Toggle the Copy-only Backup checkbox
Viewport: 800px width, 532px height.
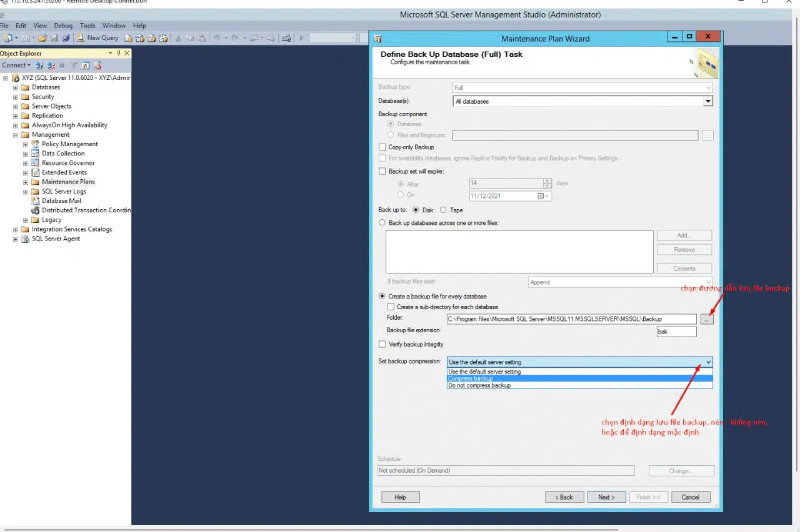(382, 147)
